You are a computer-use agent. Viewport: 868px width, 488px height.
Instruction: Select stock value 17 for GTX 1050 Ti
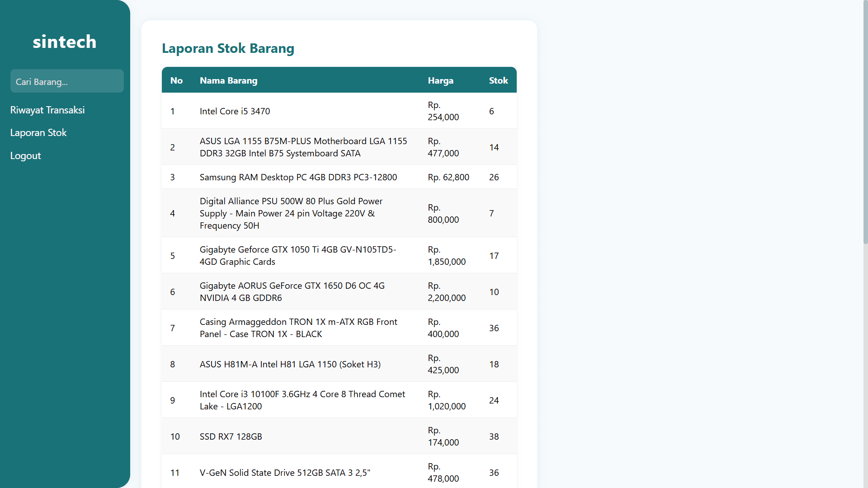494,256
